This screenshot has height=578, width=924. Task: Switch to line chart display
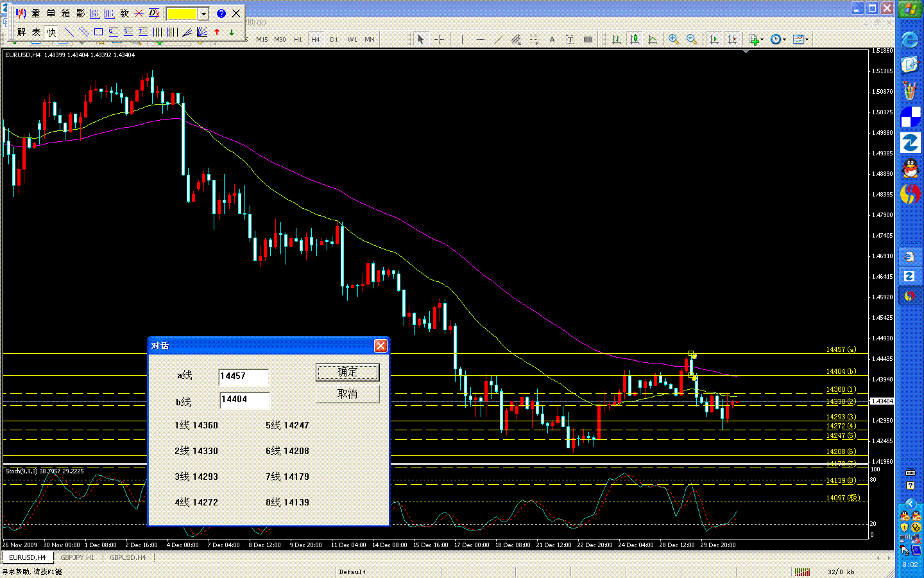pos(653,39)
